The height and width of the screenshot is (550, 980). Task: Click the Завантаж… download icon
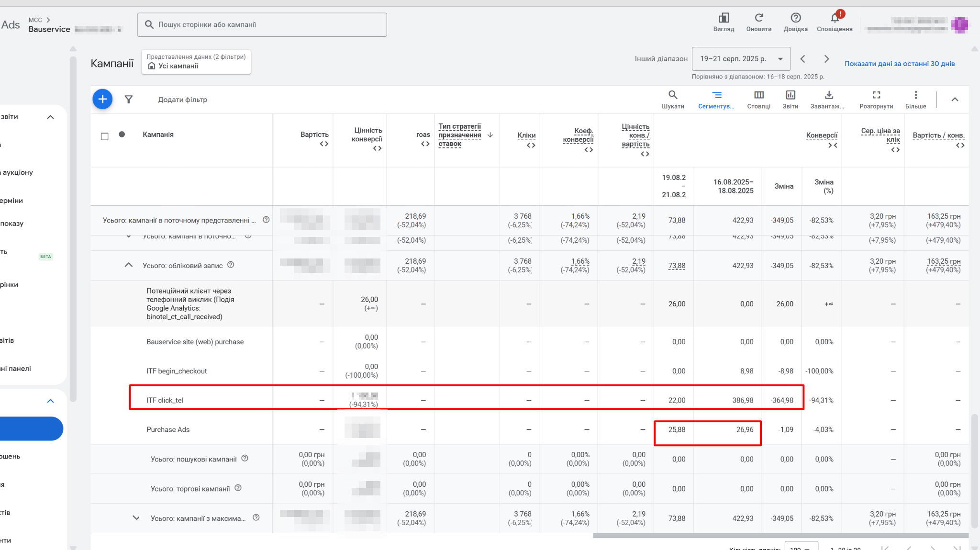coord(829,95)
